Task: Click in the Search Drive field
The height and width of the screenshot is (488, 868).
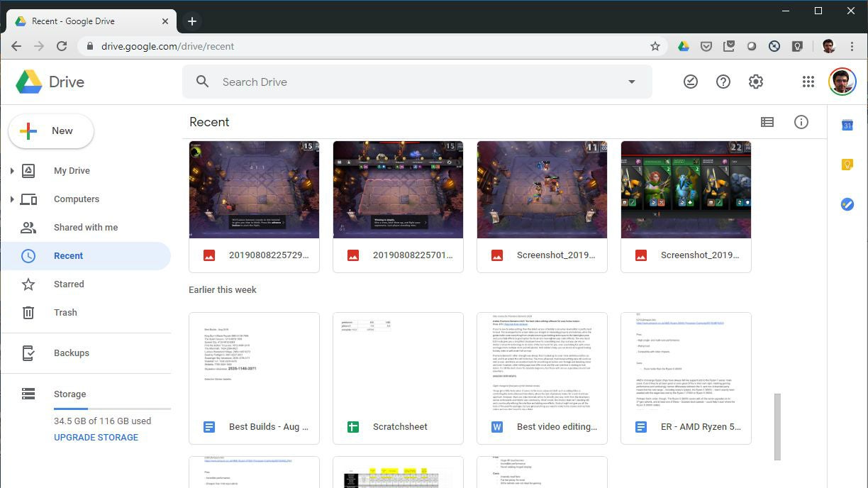Action: (417, 82)
